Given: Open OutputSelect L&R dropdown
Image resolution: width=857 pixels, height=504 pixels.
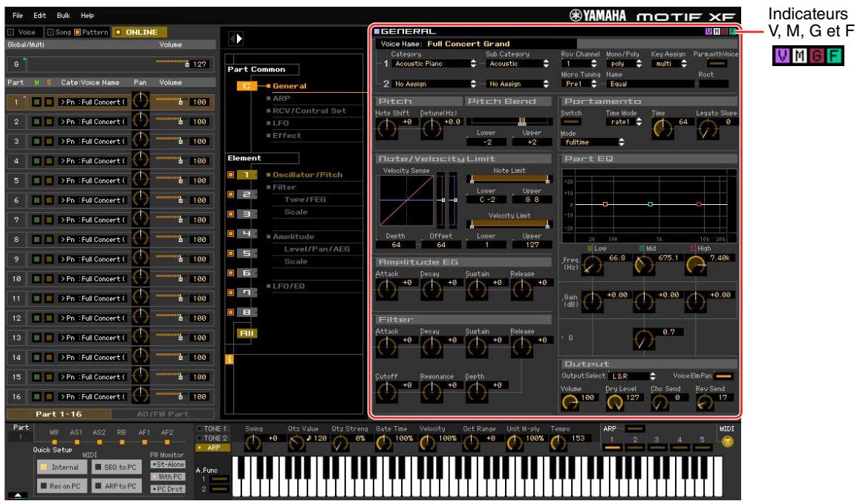Looking at the screenshot, I should pyautogui.click(x=633, y=376).
